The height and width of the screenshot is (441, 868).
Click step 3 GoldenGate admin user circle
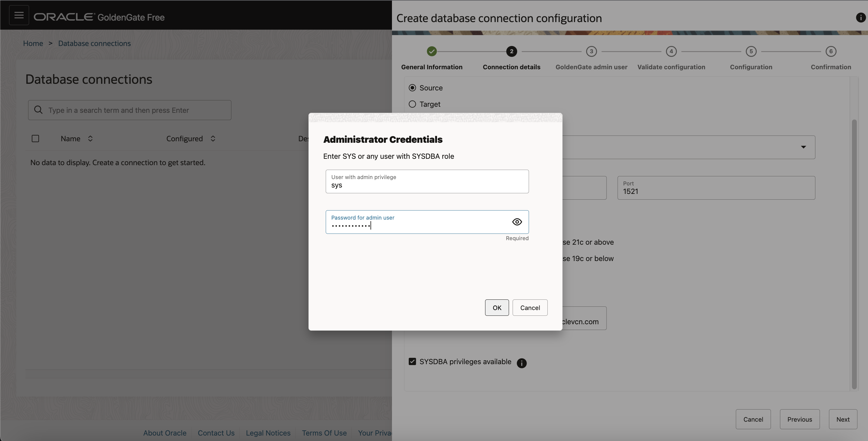click(x=591, y=51)
